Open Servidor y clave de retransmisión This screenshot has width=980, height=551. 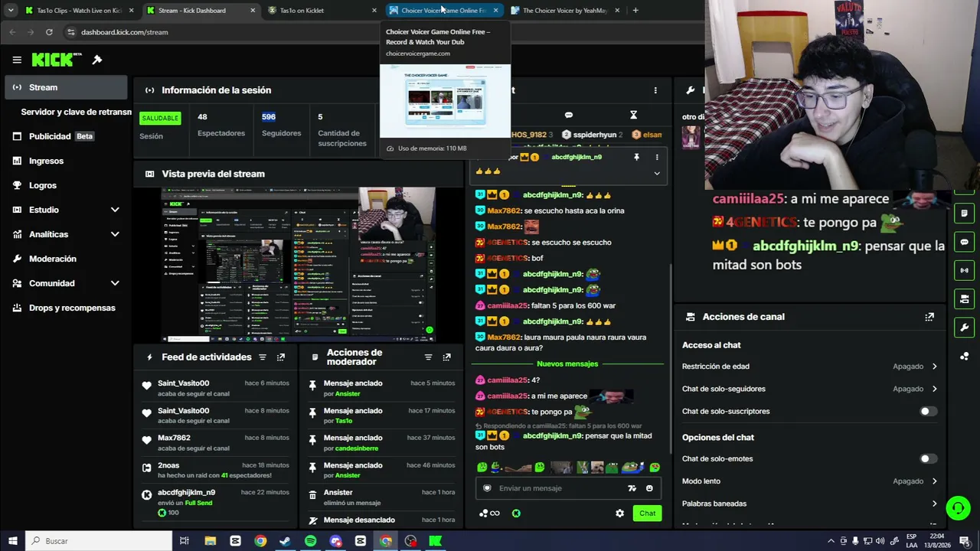coord(76,112)
